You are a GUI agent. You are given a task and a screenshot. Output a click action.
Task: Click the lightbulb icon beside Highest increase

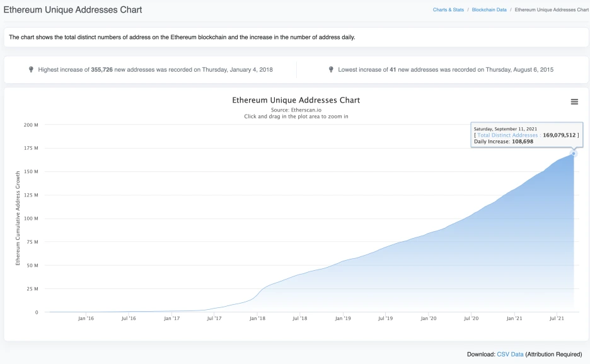32,69
